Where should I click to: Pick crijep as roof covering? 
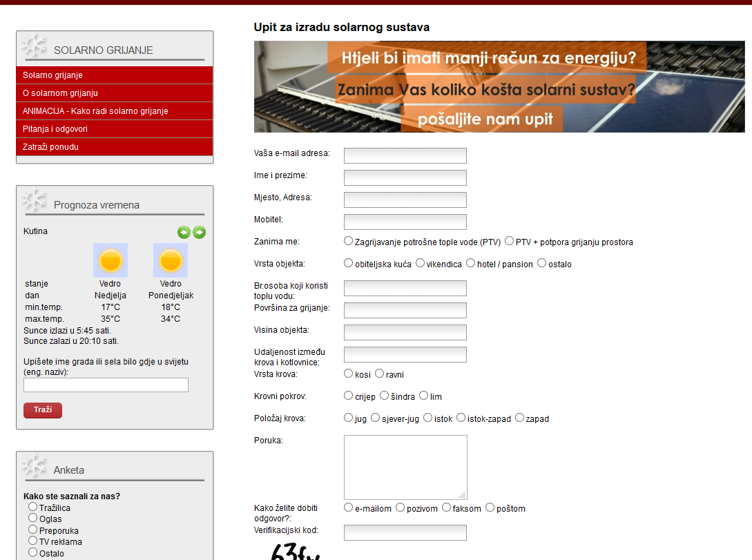(x=349, y=396)
